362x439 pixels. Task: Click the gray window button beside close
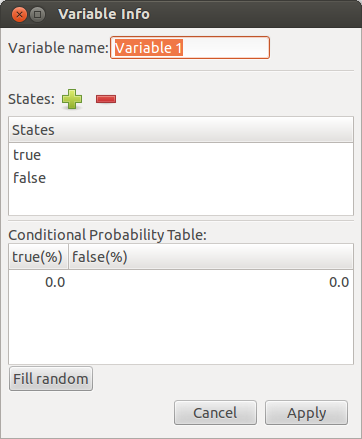37,15
